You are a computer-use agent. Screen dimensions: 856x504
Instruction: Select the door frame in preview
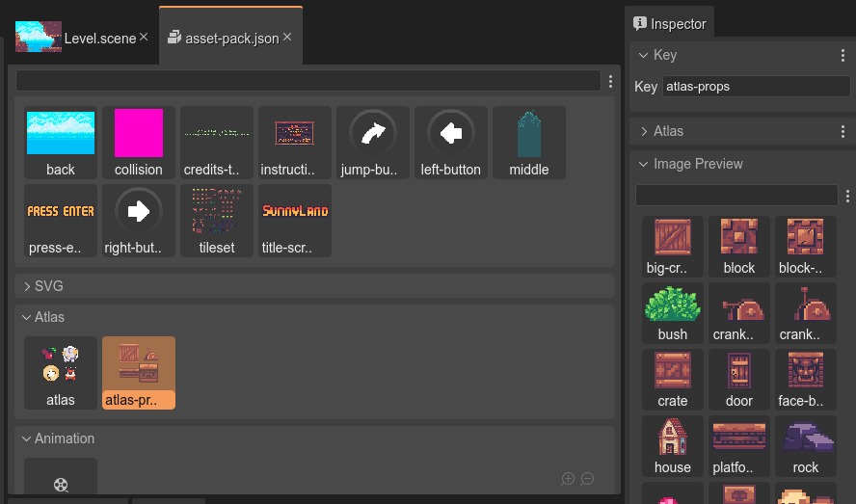739,380
